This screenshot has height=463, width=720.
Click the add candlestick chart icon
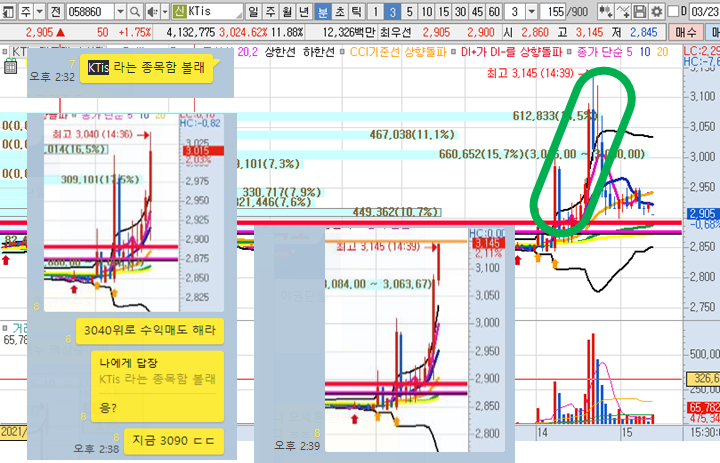[x=606, y=11]
